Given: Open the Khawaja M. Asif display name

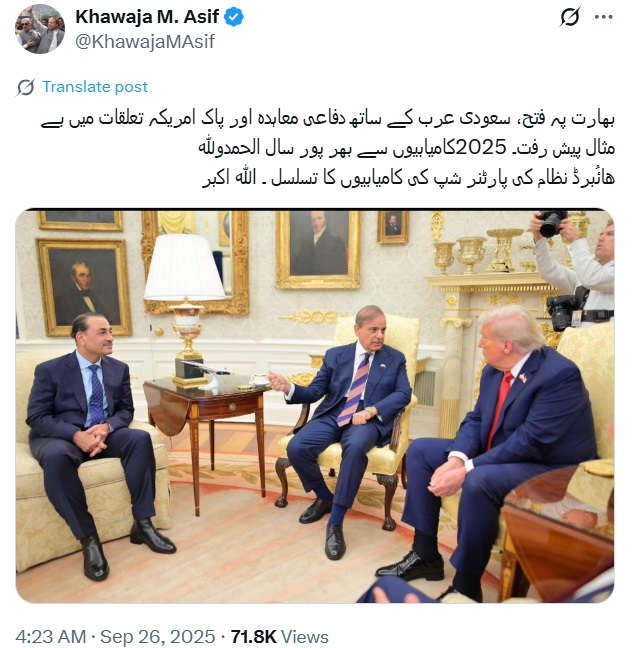Looking at the screenshot, I should pos(147,17).
